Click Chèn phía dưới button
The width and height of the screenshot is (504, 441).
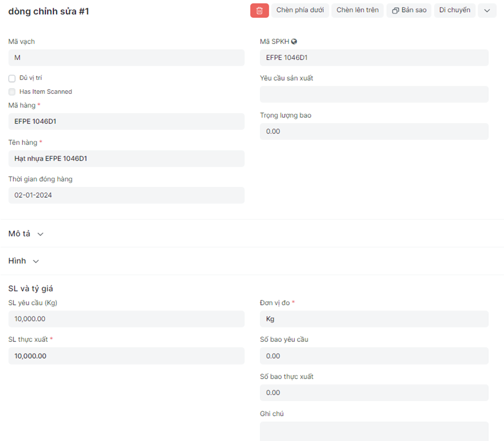[x=300, y=11]
